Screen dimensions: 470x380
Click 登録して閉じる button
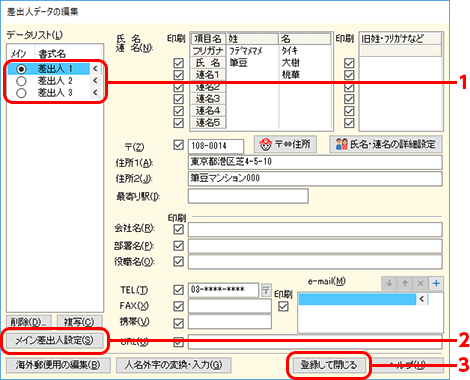click(329, 365)
